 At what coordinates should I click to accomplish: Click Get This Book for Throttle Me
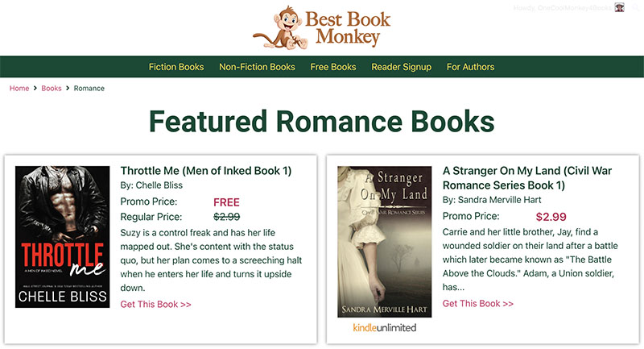(x=155, y=304)
